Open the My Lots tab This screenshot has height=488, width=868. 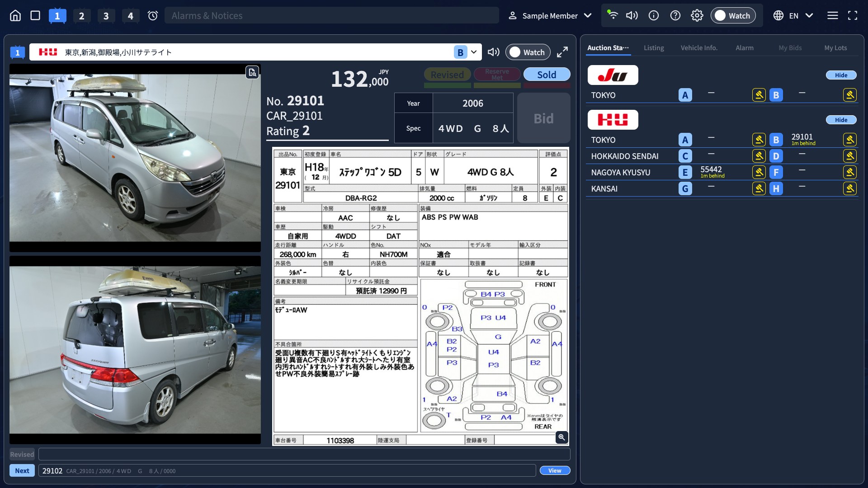835,48
